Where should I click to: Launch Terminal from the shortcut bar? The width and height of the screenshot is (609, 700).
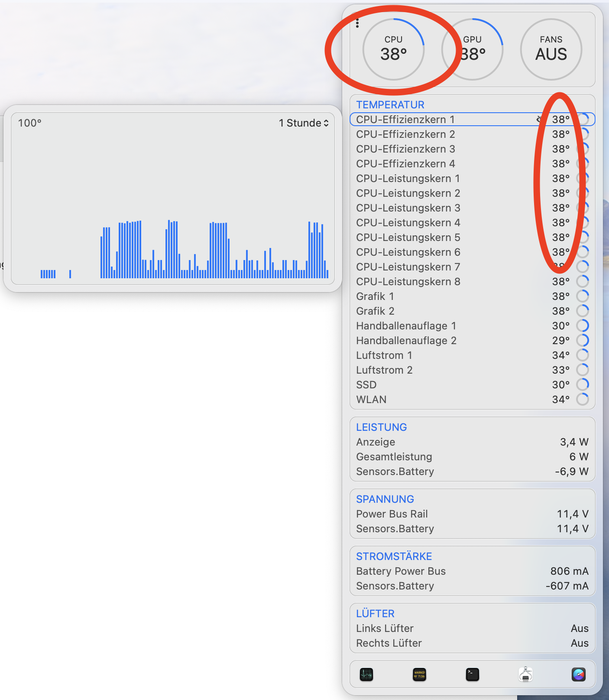473,674
